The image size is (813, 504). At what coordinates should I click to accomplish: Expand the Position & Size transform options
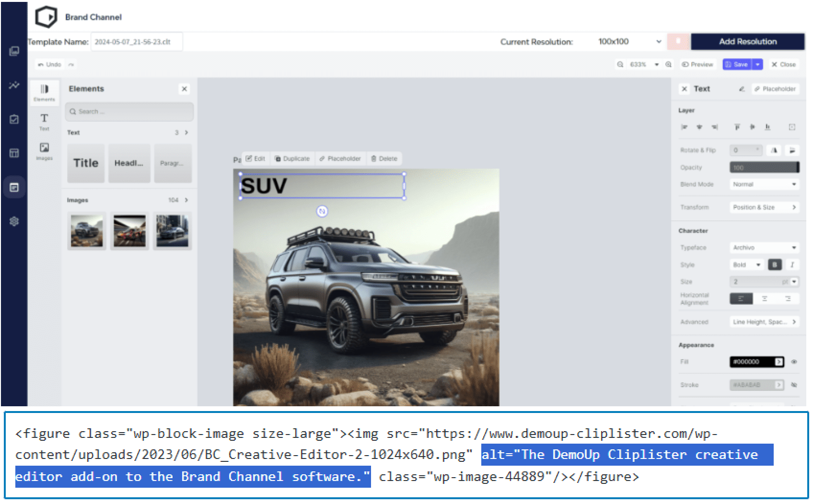[764, 207]
